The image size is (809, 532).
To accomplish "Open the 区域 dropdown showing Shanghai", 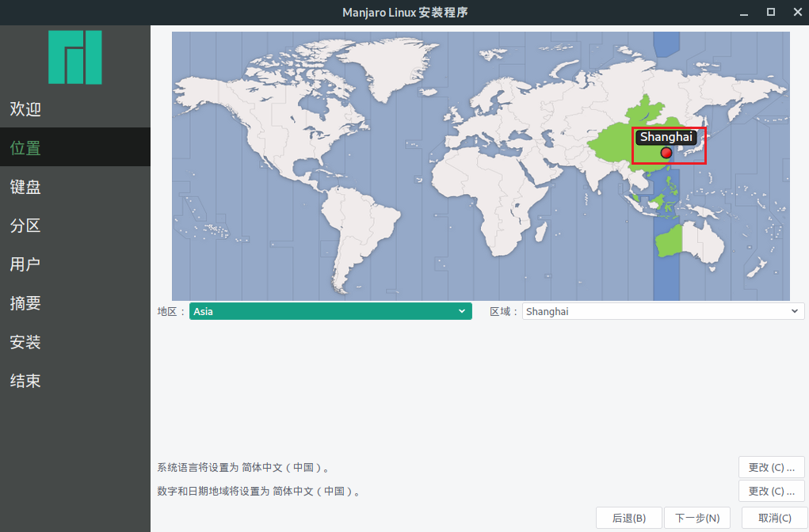I will [x=663, y=311].
